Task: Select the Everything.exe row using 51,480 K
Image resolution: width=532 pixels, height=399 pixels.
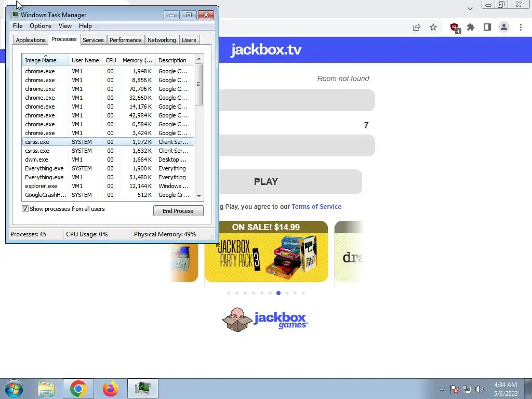Action: point(108,177)
